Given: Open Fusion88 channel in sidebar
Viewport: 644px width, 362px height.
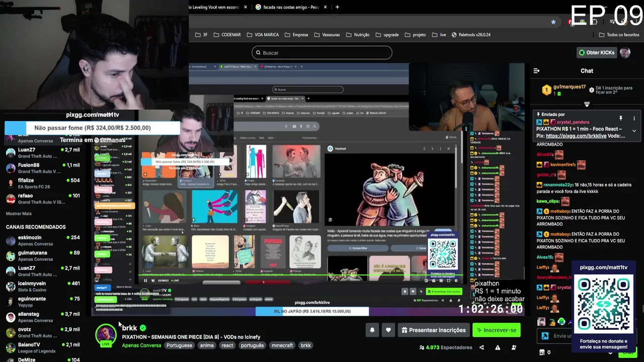Looking at the screenshot, I should (x=42, y=168).
